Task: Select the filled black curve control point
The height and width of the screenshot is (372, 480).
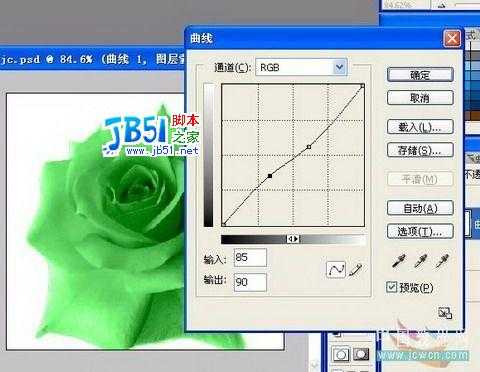Action: tap(270, 176)
